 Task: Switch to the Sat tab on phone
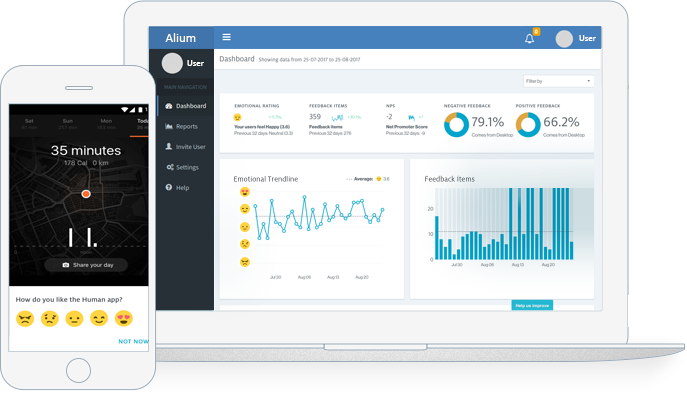tap(29, 124)
